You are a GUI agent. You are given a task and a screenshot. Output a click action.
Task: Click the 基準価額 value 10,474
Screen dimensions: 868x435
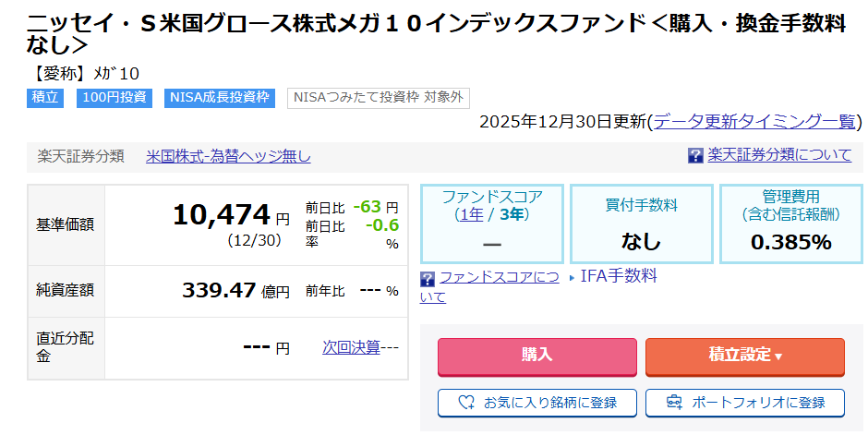[221, 215]
